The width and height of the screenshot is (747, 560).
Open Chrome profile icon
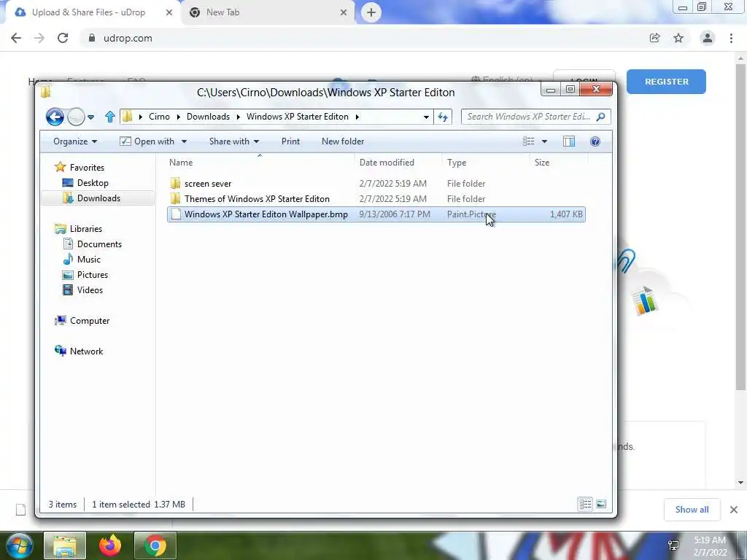tap(708, 38)
